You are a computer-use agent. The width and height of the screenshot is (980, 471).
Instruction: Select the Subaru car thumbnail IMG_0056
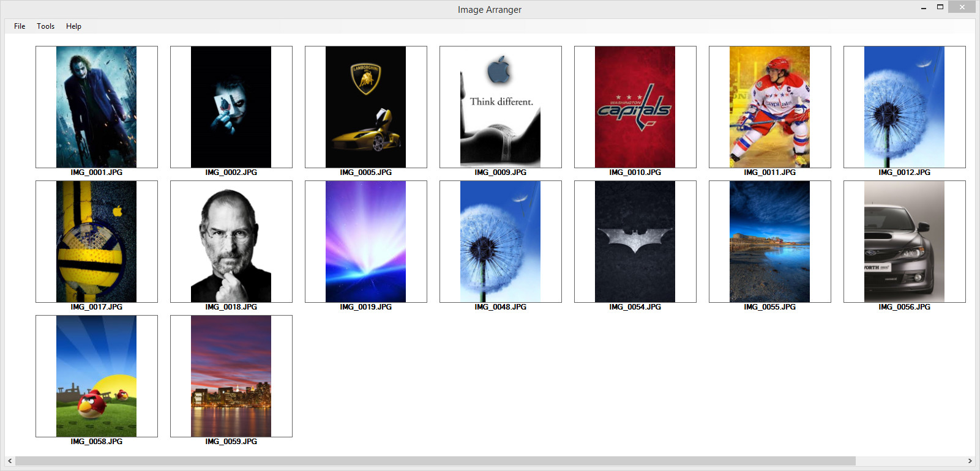point(905,242)
